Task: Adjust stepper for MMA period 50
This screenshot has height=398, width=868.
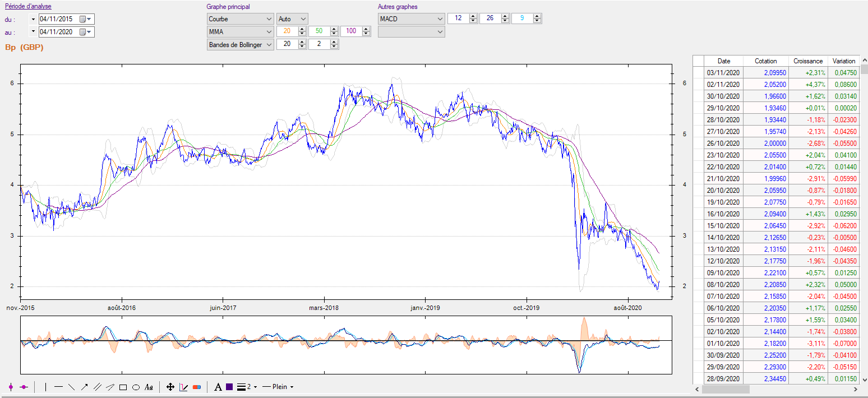Action: click(334, 31)
